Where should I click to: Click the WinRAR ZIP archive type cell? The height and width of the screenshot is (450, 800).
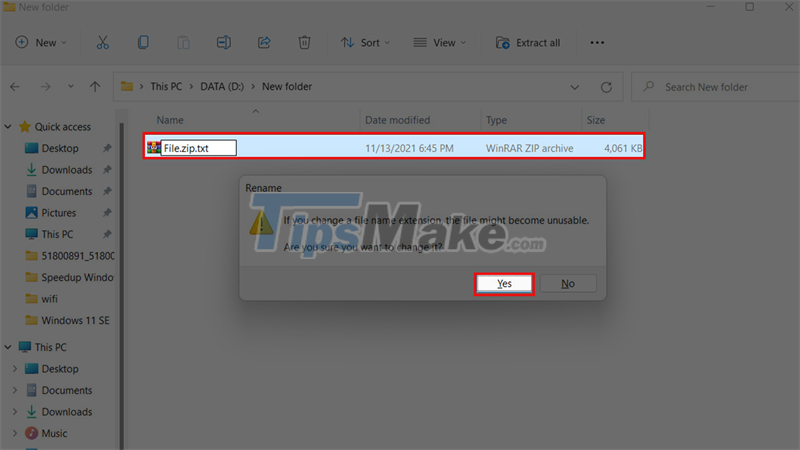coord(530,148)
